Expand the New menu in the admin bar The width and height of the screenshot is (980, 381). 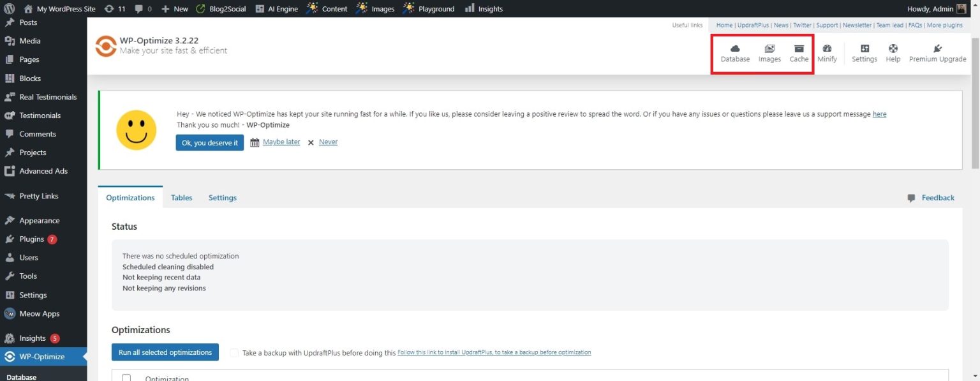[175, 8]
